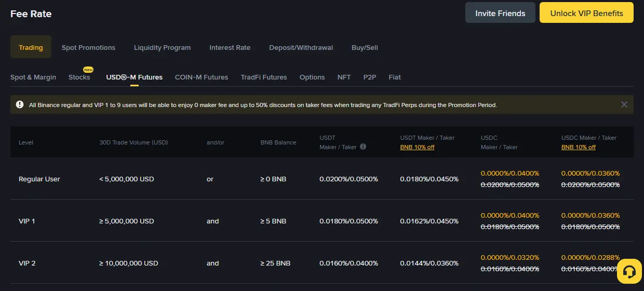This screenshot has width=644, height=291.
Task: Dismiss the TradFi Perps promotion banner
Action: pyautogui.click(x=624, y=104)
